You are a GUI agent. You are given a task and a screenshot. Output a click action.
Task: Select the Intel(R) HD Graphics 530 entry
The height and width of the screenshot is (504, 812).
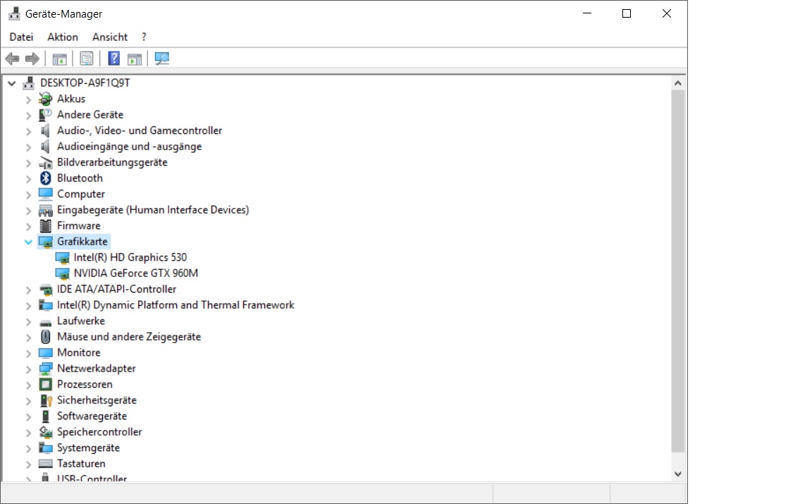pyautogui.click(x=130, y=257)
